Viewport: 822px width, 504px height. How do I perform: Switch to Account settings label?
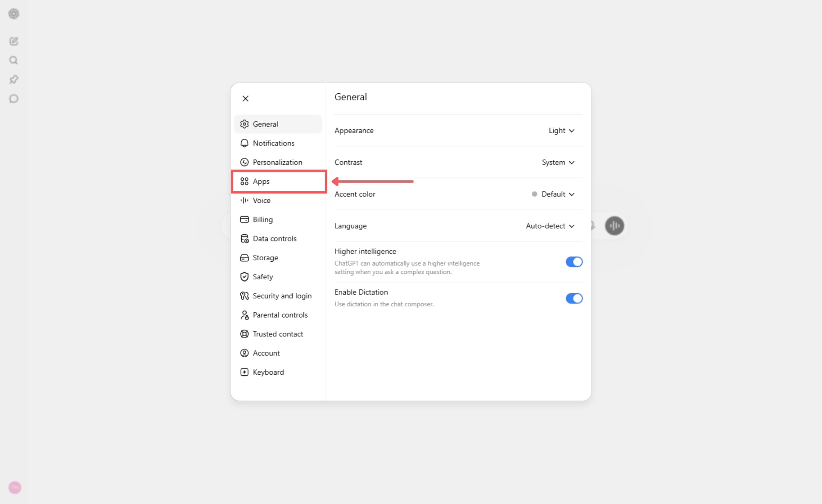coord(266,353)
